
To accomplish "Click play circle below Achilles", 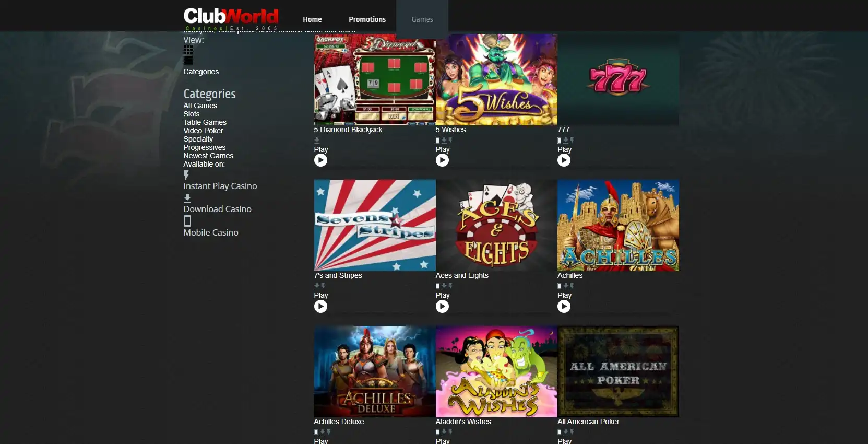I will pyautogui.click(x=564, y=307).
